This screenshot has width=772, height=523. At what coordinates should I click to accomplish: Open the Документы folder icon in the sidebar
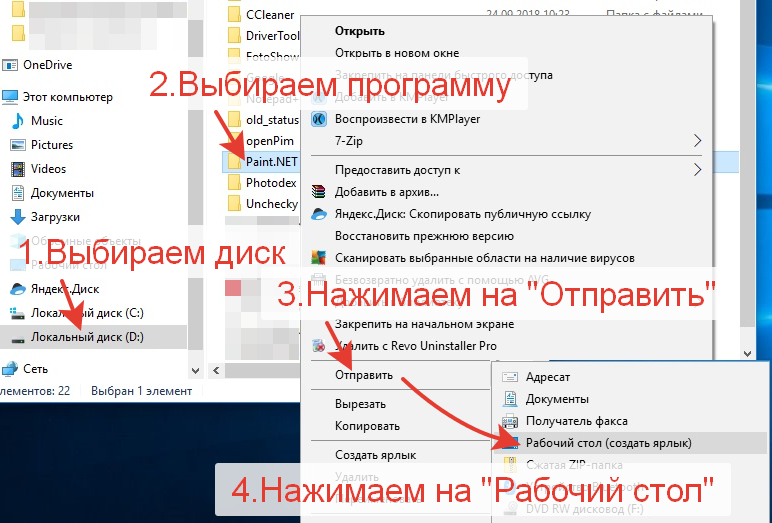tap(18, 193)
